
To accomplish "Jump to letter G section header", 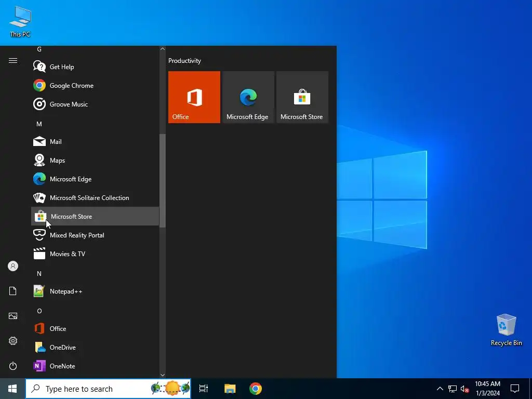I will (39, 49).
